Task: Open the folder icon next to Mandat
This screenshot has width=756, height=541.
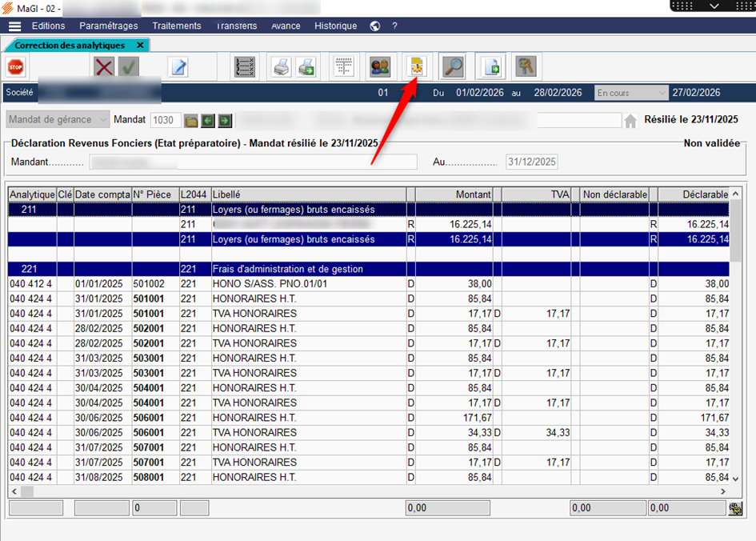Action: tap(191, 121)
